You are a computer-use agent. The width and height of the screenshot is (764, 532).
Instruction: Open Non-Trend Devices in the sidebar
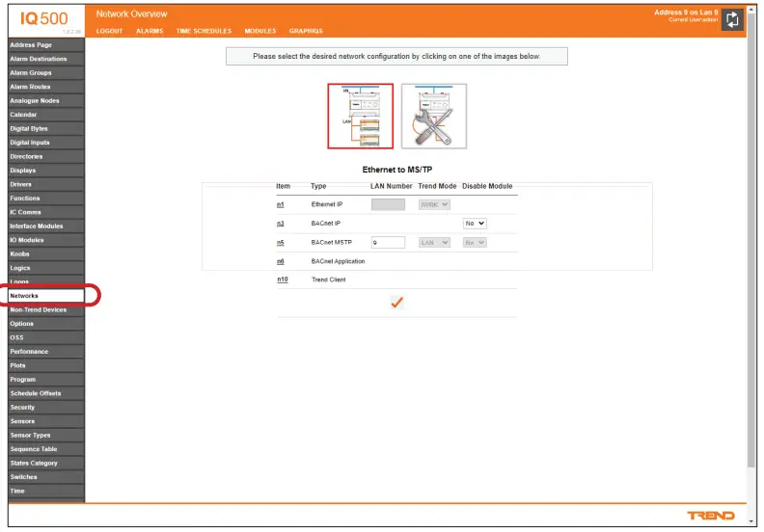click(46, 310)
